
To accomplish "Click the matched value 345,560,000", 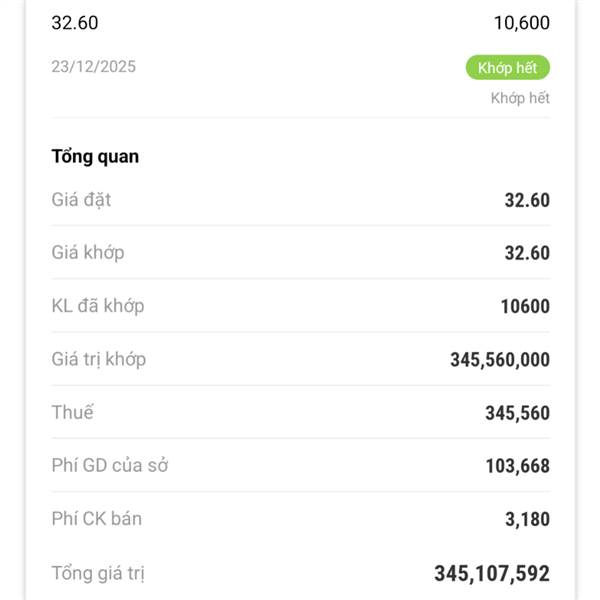I will (499, 359).
